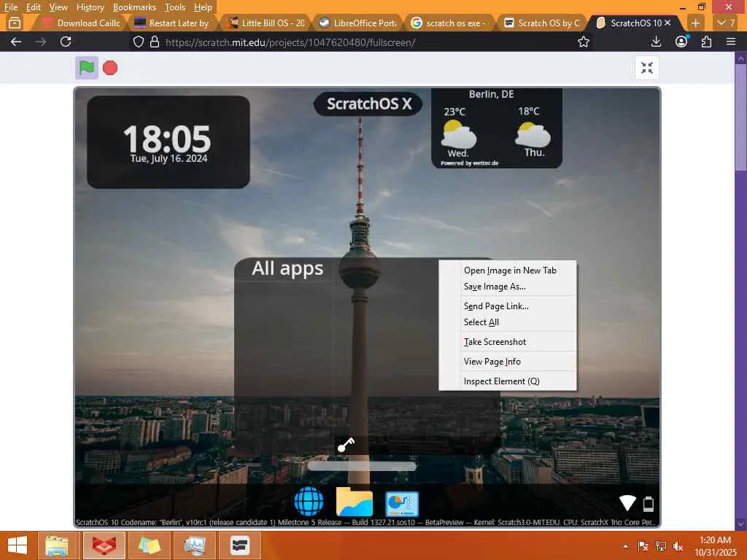Click the WiFi indicator in ScratchOS dock
Image resolution: width=747 pixels, height=560 pixels.
(x=627, y=503)
